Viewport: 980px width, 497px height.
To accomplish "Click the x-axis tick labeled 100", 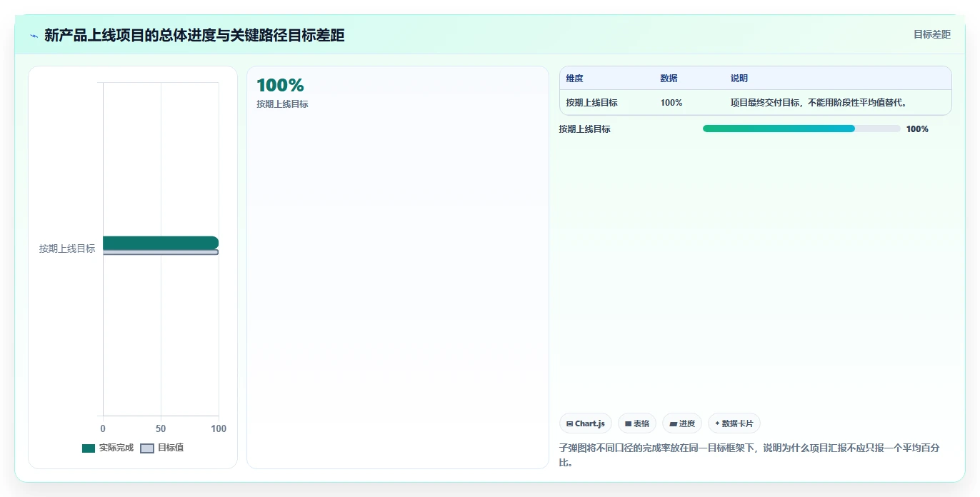I will tap(219, 428).
